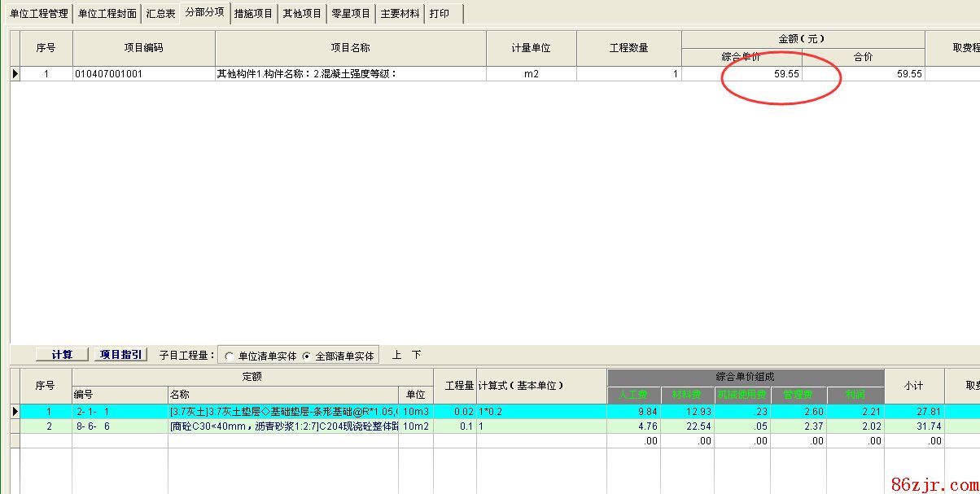Screen dimensions: 980x494
Task: Click the 项目指引 button
Action: coord(120,355)
